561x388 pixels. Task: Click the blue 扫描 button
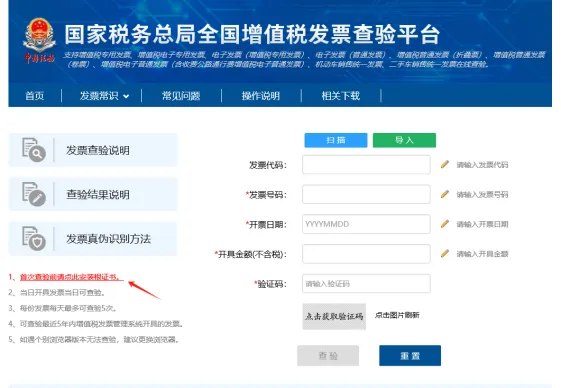pyautogui.click(x=336, y=140)
